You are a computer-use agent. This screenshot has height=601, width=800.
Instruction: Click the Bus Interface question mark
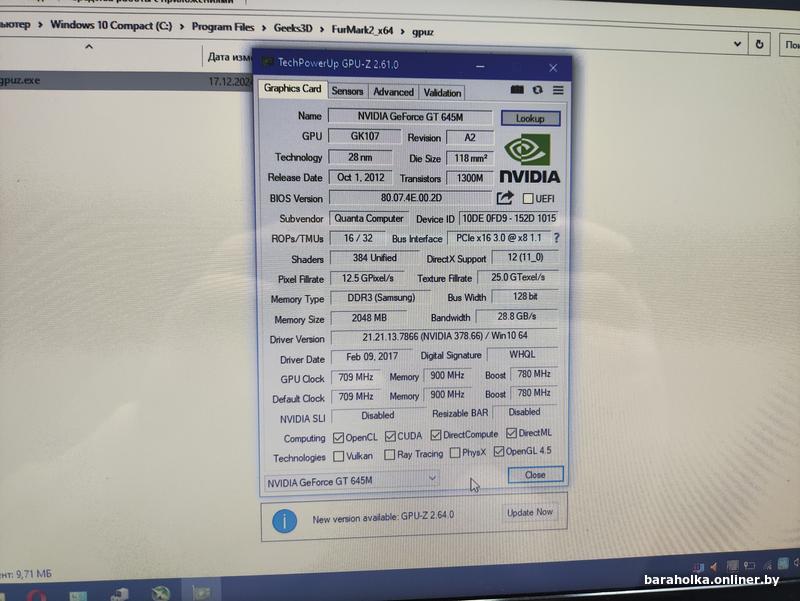557,238
